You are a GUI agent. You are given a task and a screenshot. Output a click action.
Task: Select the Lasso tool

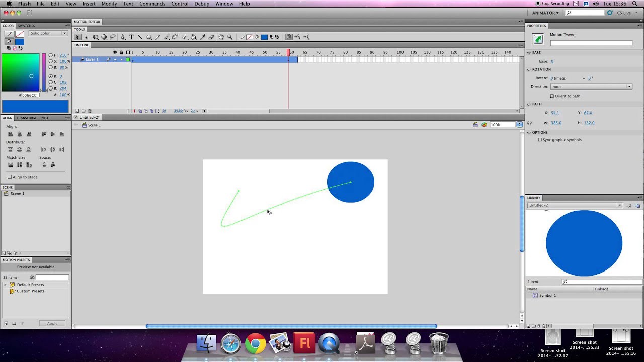coord(113,37)
